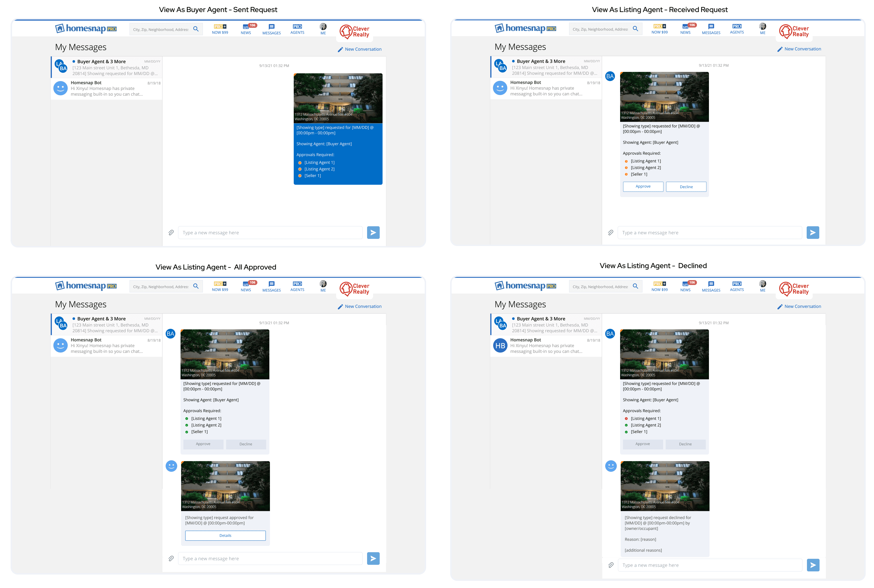Viewport: 874px width, 588px height.
Task: Click address search field in Declined view
Action: pyautogui.click(x=599, y=286)
